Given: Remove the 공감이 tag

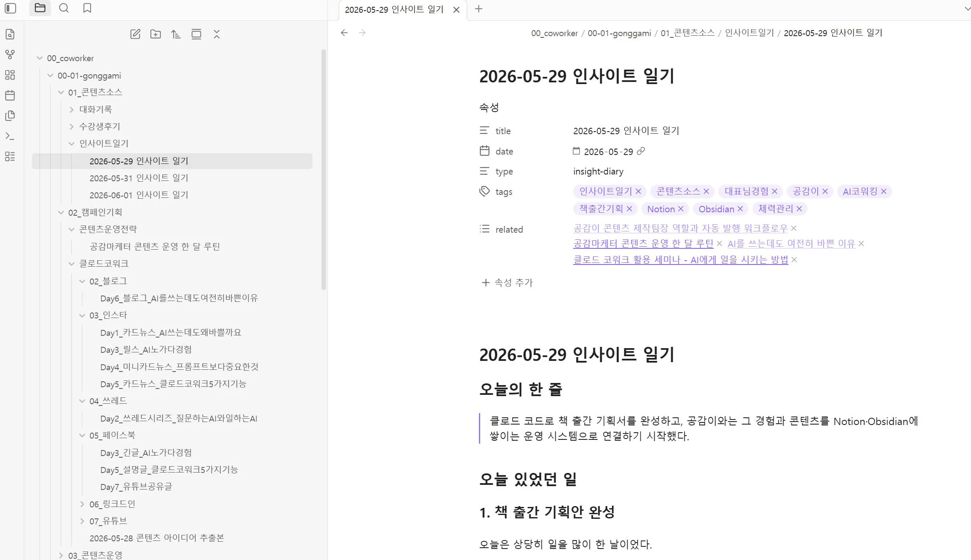Looking at the screenshot, I should pos(825,191).
